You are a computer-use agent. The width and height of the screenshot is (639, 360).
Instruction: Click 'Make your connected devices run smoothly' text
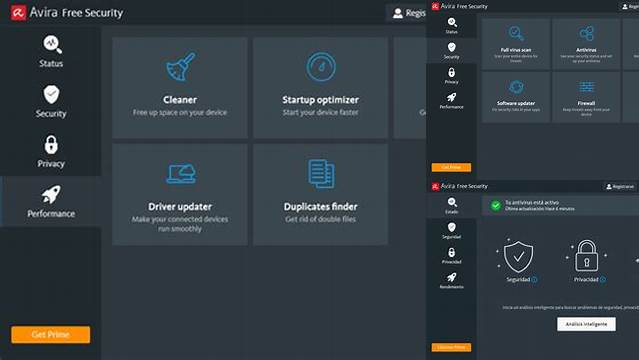(180, 224)
